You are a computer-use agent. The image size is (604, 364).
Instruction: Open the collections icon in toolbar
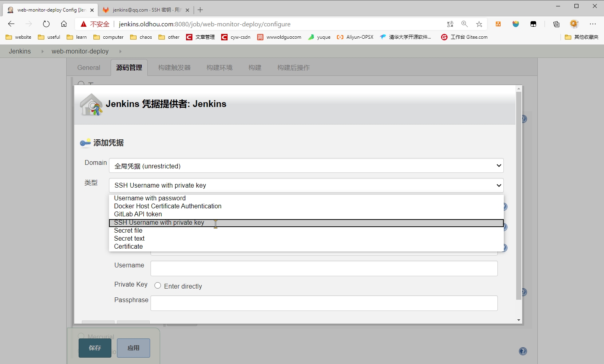click(556, 24)
